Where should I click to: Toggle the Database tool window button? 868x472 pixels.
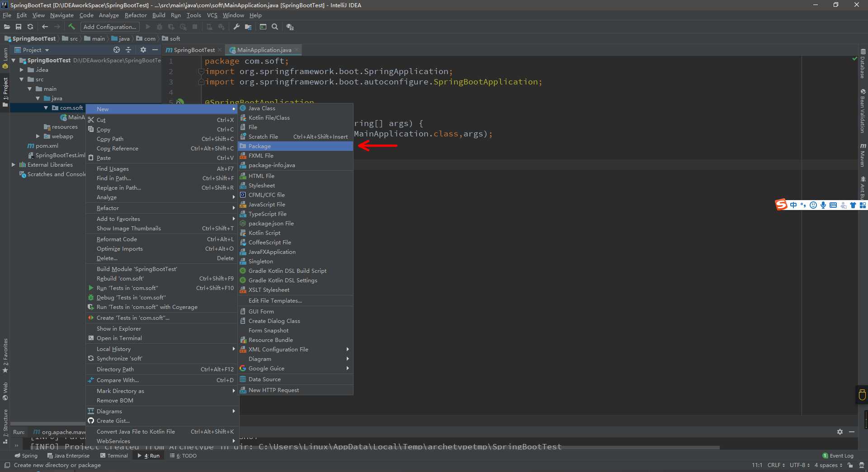[863, 64]
